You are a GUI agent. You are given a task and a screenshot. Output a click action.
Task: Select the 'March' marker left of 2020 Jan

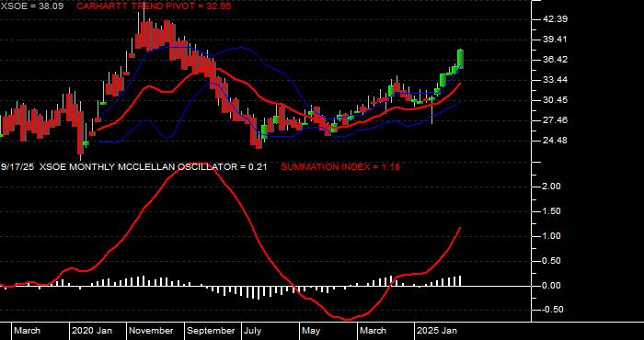tap(27, 331)
